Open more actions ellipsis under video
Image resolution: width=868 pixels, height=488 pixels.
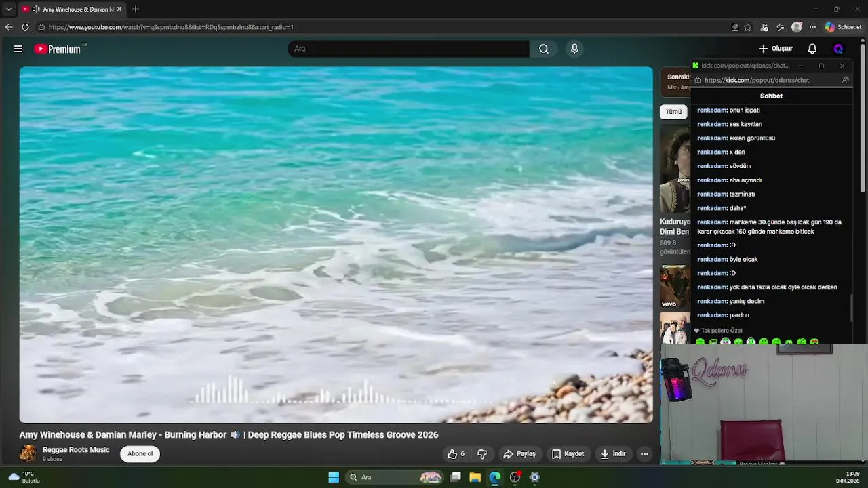tap(645, 454)
